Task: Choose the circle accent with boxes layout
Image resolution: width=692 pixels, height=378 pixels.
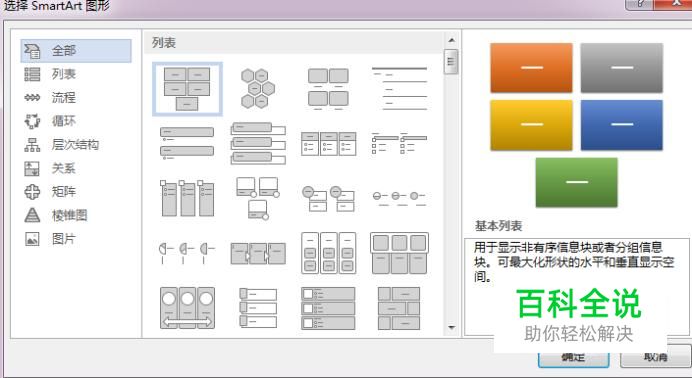Action: (328, 198)
